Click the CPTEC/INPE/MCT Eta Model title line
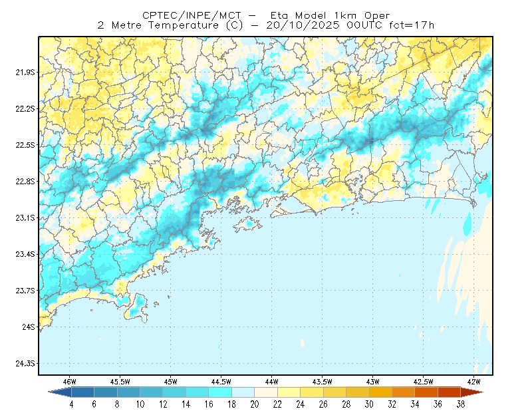532x411 pixels. 266,15
